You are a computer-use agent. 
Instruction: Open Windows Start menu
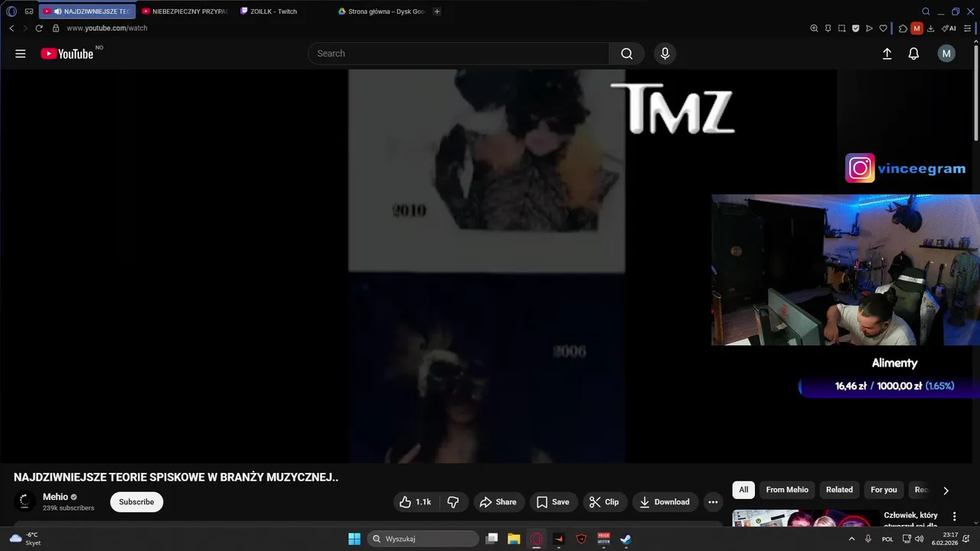[354, 539]
